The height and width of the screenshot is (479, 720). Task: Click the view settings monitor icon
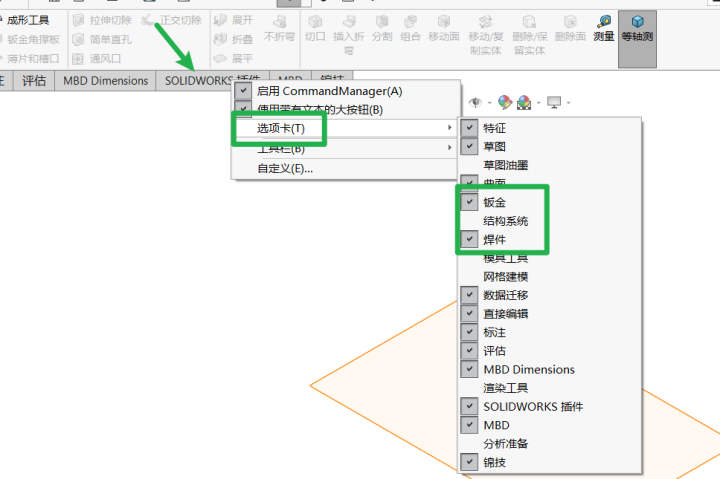(x=554, y=102)
